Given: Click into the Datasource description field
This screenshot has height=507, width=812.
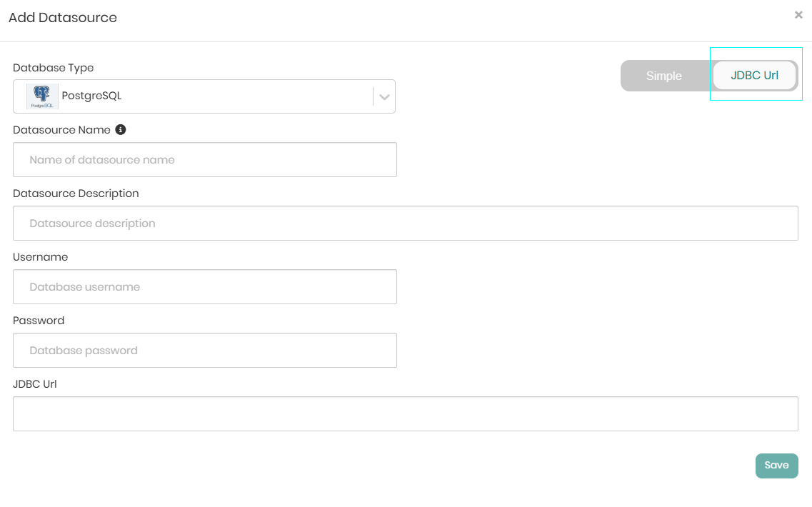Looking at the screenshot, I should pyautogui.click(x=406, y=224).
